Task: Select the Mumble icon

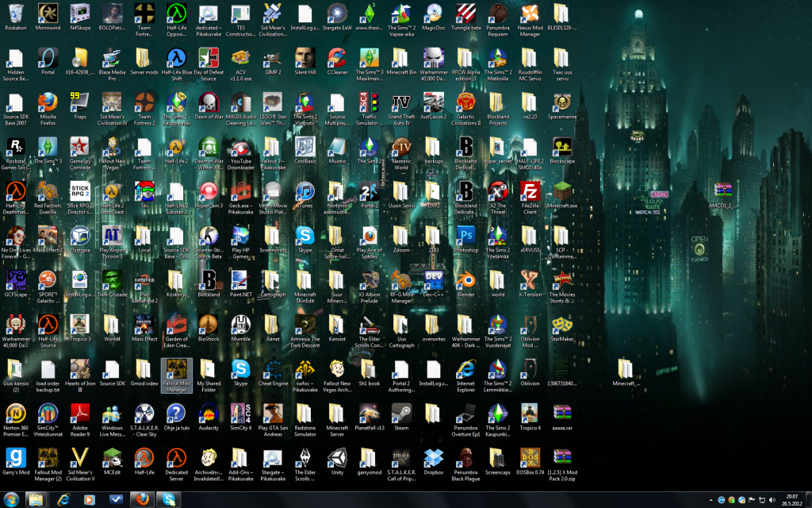Action: (240, 329)
